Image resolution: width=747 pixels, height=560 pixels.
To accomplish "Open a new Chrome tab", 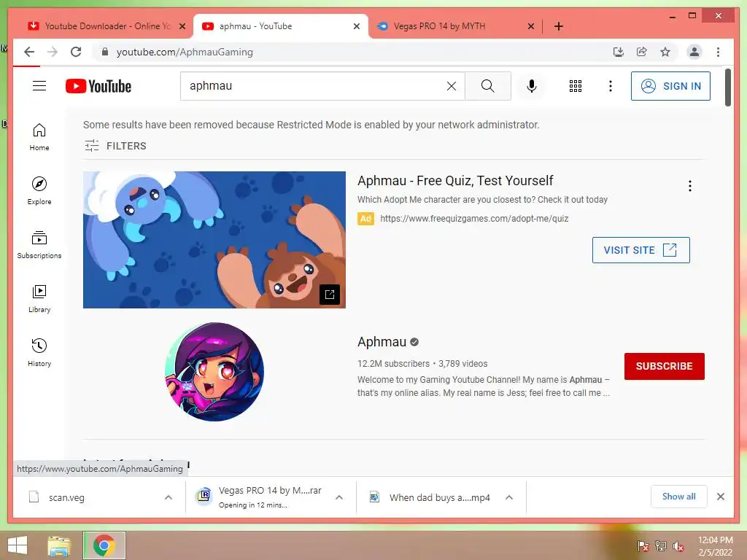I will point(559,26).
